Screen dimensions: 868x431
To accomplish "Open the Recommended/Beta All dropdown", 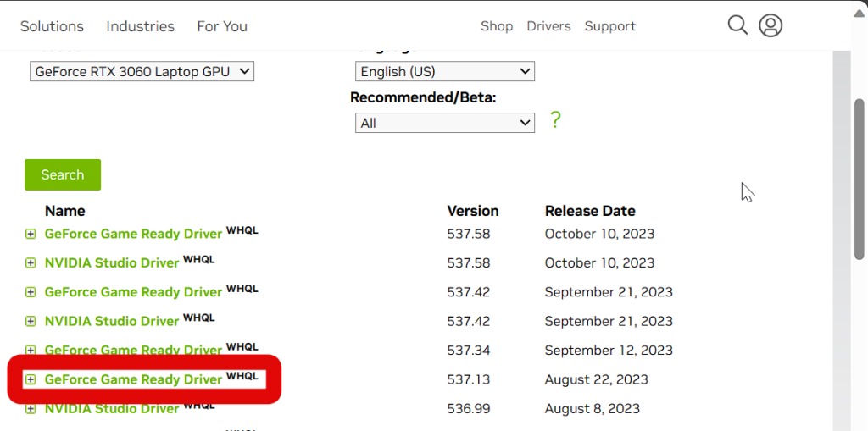I will [x=444, y=124].
